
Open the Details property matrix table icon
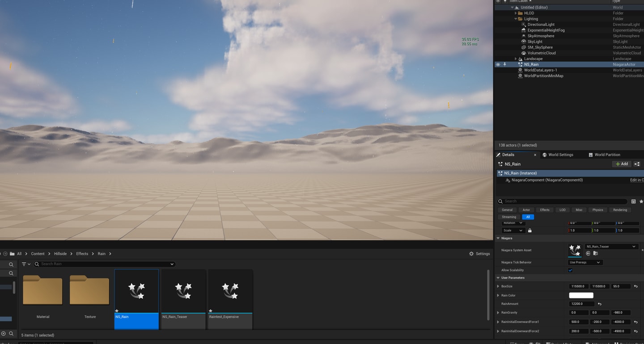633,201
